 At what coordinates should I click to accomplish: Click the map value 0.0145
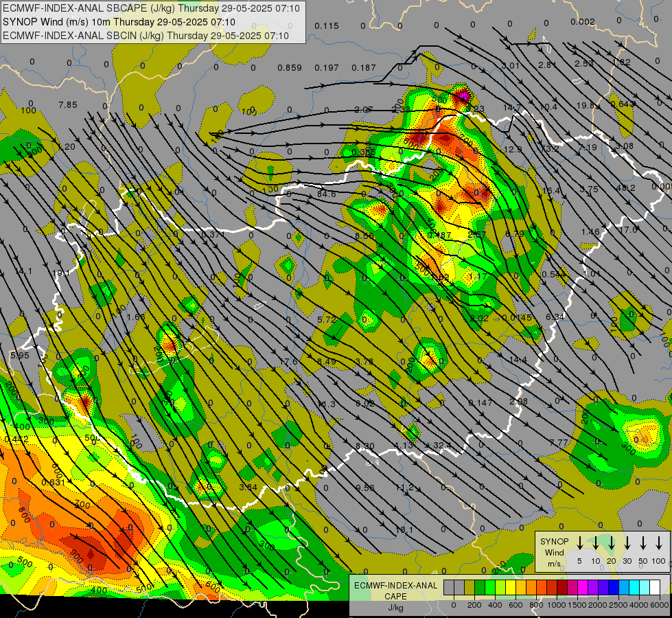click(x=517, y=318)
